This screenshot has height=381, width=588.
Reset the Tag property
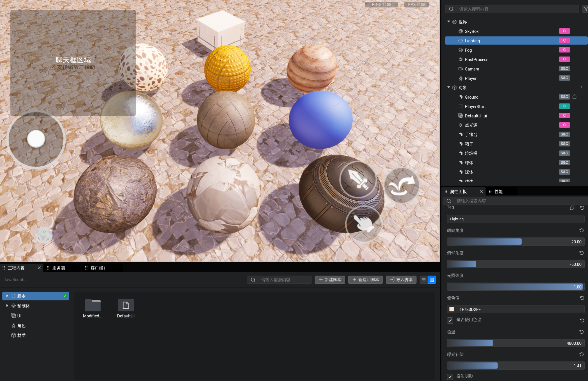[x=582, y=208]
